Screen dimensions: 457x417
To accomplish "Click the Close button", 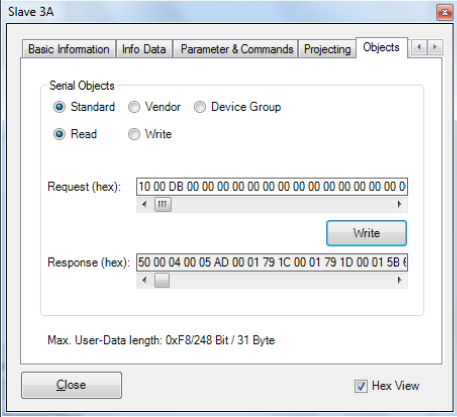I will click(x=71, y=385).
